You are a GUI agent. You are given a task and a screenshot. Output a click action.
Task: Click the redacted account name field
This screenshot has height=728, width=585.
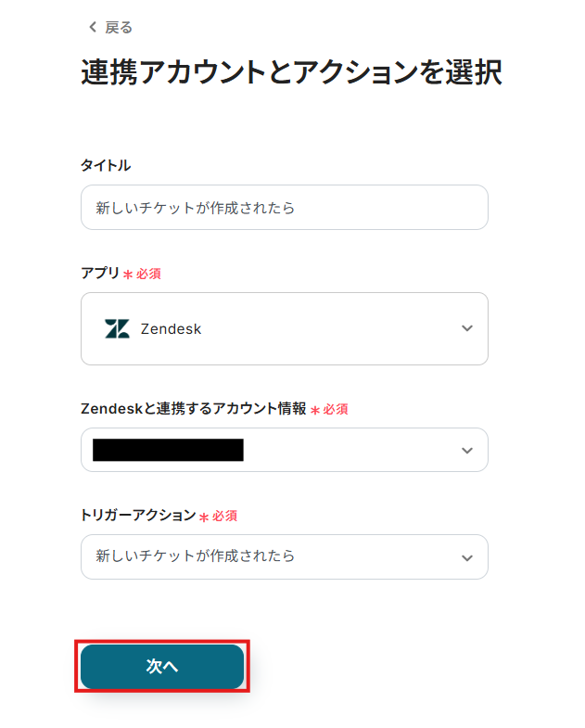pos(168,450)
